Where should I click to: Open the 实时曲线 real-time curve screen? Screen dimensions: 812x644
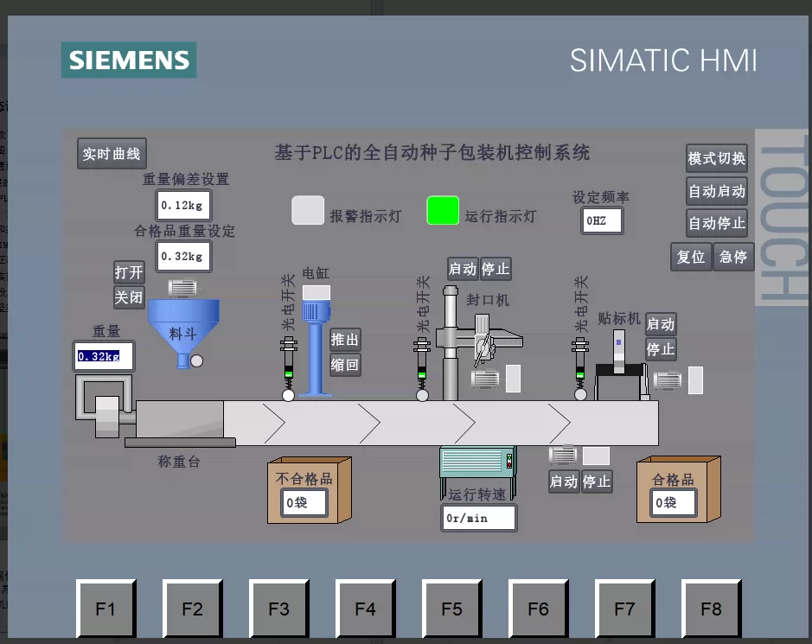(x=112, y=154)
